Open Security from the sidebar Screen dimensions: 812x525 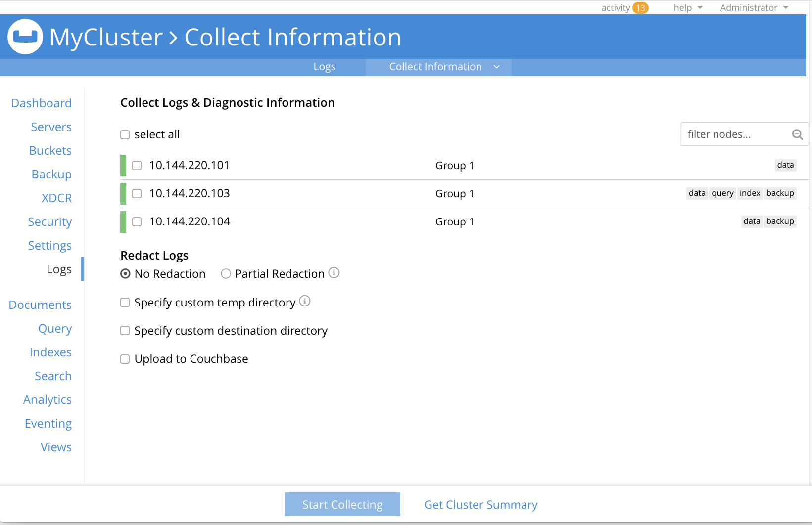pos(49,221)
